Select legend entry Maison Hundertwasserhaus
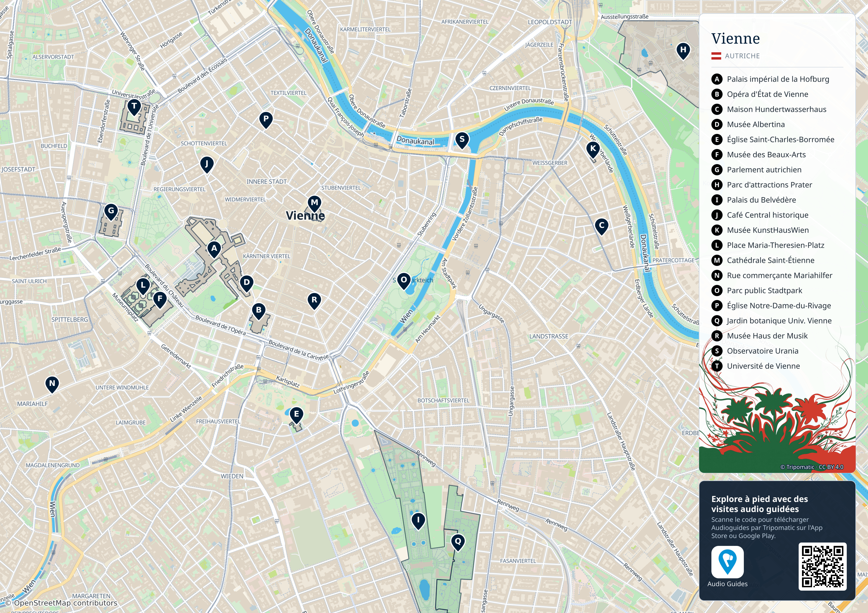The width and height of the screenshot is (868, 613). pyautogui.click(x=777, y=109)
